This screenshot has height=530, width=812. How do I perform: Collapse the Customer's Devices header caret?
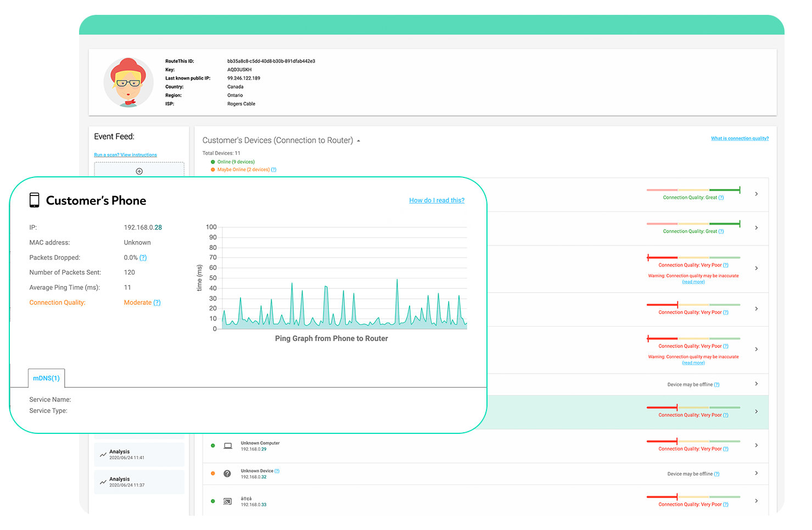[x=359, y=141]
